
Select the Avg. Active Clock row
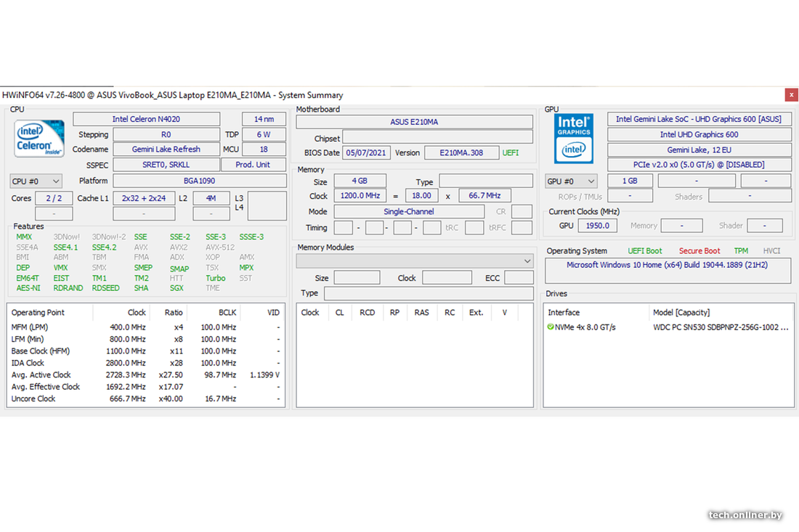point(41,375)
